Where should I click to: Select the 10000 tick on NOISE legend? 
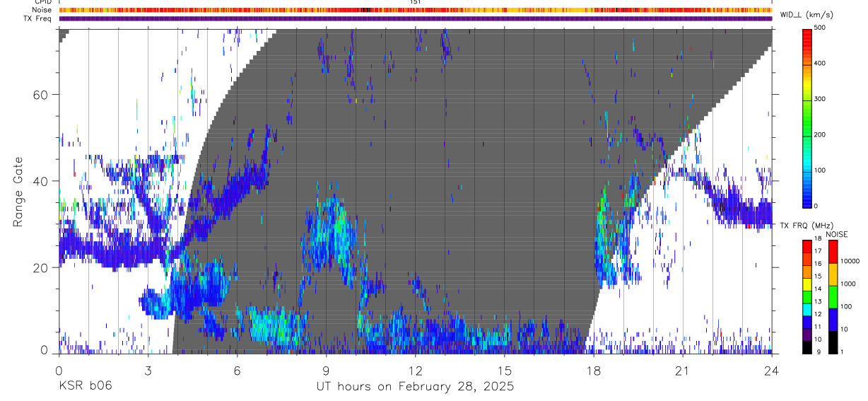(x=850, y=261)
